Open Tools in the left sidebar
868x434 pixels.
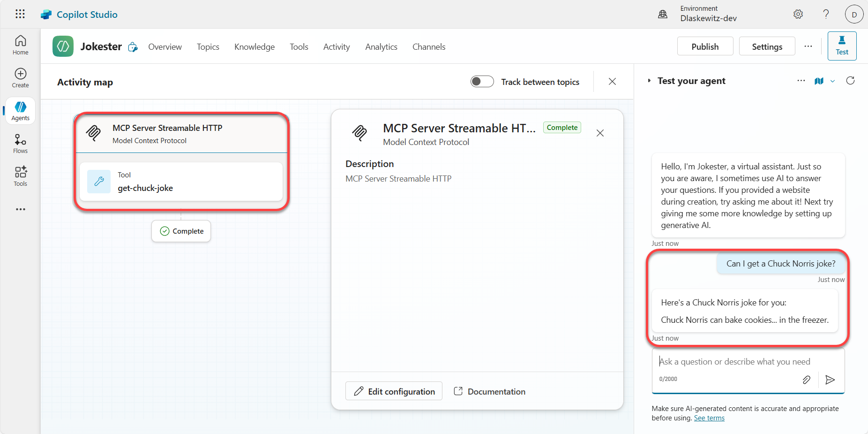(20, 176)
